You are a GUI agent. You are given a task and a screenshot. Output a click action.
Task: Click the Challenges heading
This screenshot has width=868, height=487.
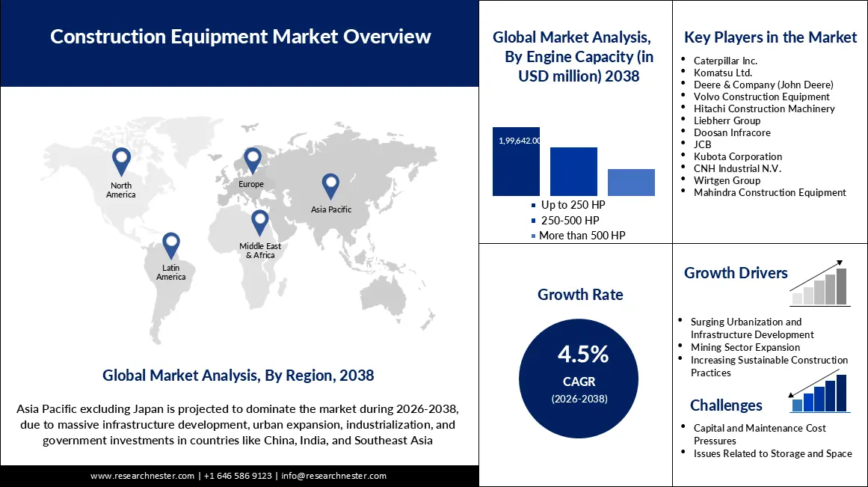[726, 405]
